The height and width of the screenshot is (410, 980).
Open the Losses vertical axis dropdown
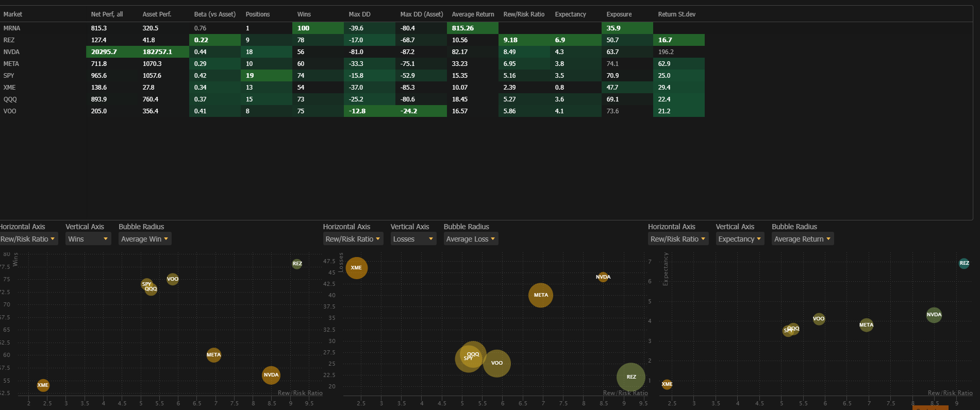coord(413,239)
